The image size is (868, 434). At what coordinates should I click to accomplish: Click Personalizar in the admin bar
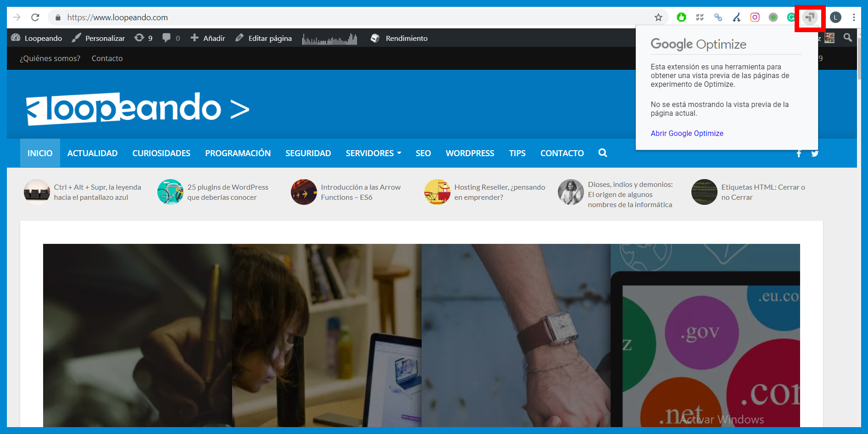pos(98,38)
